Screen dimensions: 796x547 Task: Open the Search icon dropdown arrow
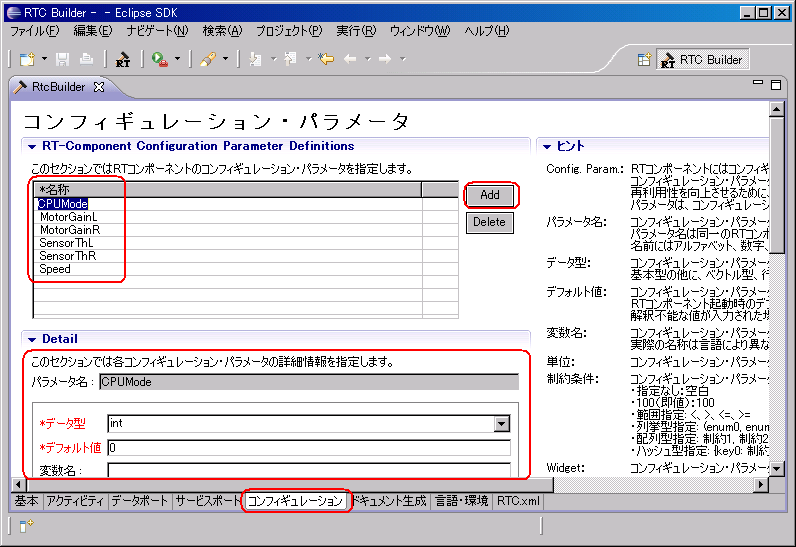coord(225,59)
